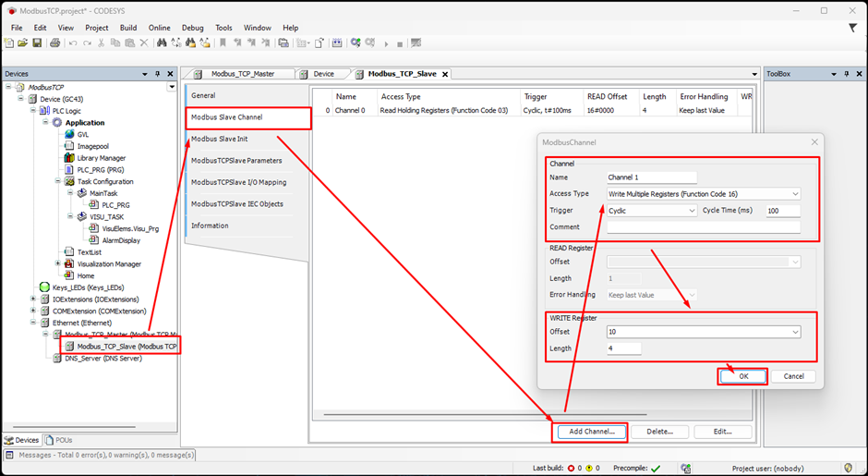This screenshot has height=476, width=868.
Task: Open the Project menu
Action: point(97,28)
